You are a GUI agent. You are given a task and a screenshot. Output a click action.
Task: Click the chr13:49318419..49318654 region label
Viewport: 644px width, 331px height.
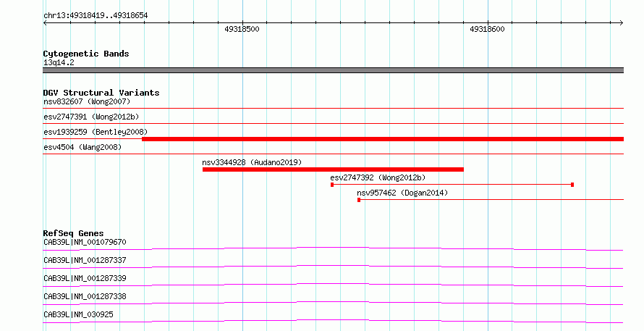96,15
